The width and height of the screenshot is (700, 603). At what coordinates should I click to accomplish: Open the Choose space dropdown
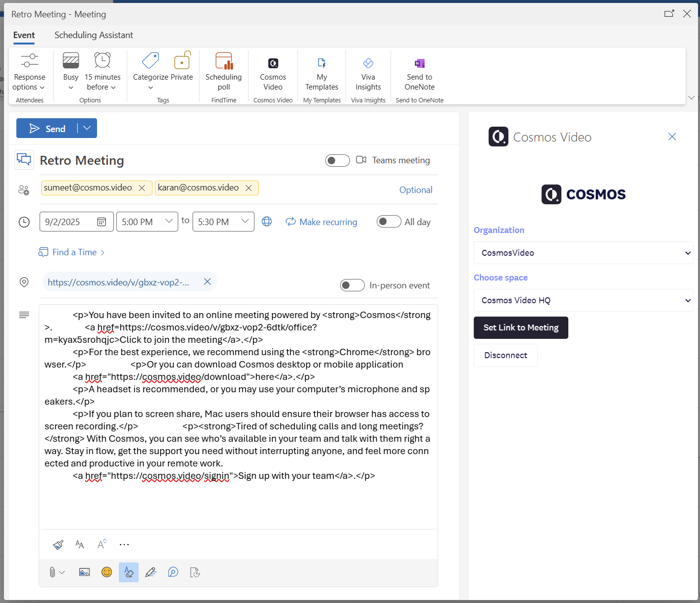pyautogui.click(x=583, y=300)
